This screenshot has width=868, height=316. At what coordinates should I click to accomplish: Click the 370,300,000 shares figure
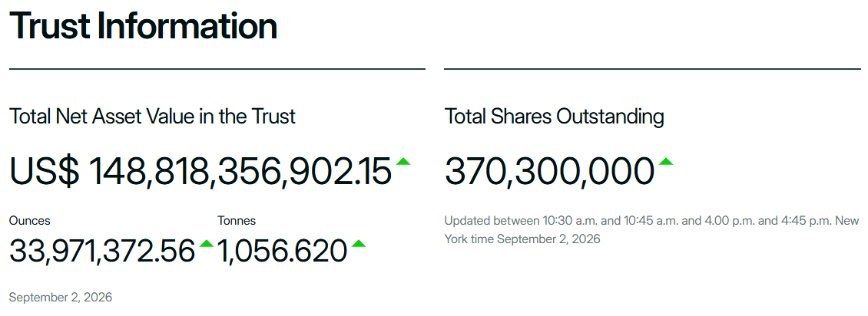pos(549,171)
